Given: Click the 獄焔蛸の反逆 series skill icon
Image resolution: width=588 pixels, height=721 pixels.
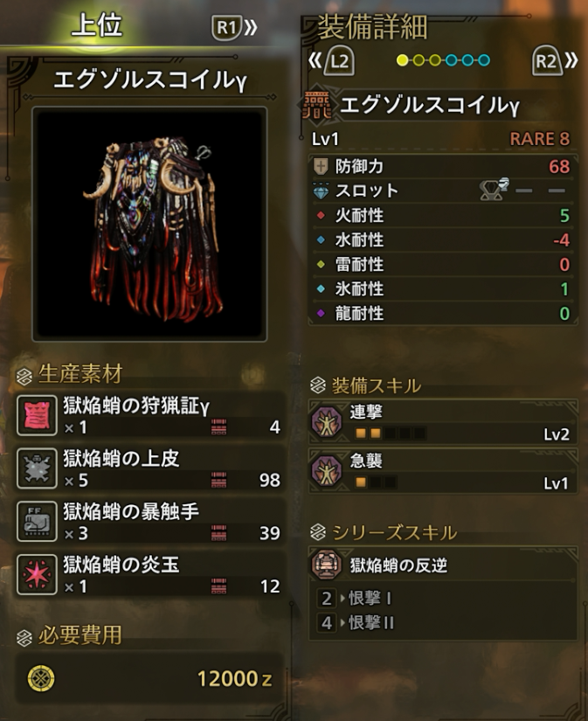Looking at the screenshot, I should click(327, 564).
